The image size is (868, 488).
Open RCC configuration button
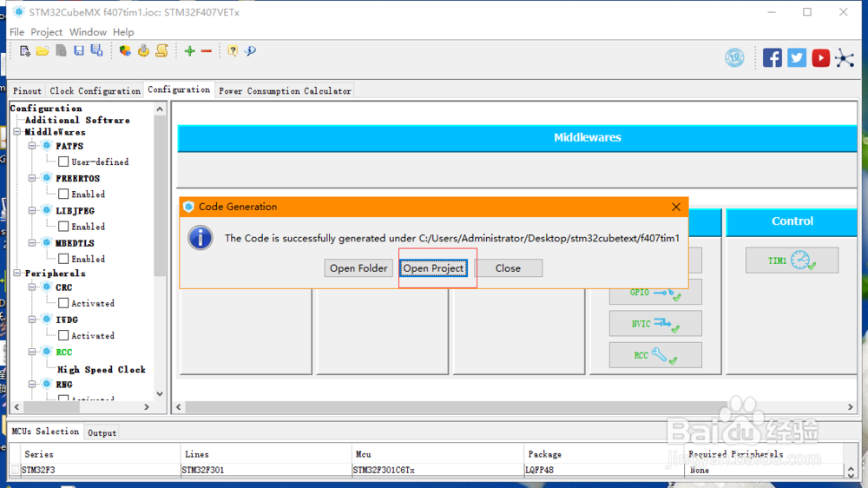[655, 355]
